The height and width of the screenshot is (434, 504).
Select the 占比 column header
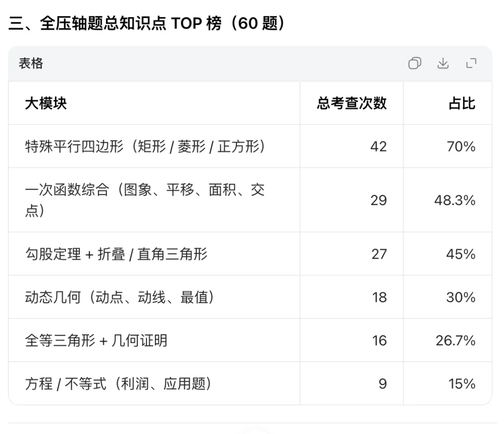tap(462, 103)
